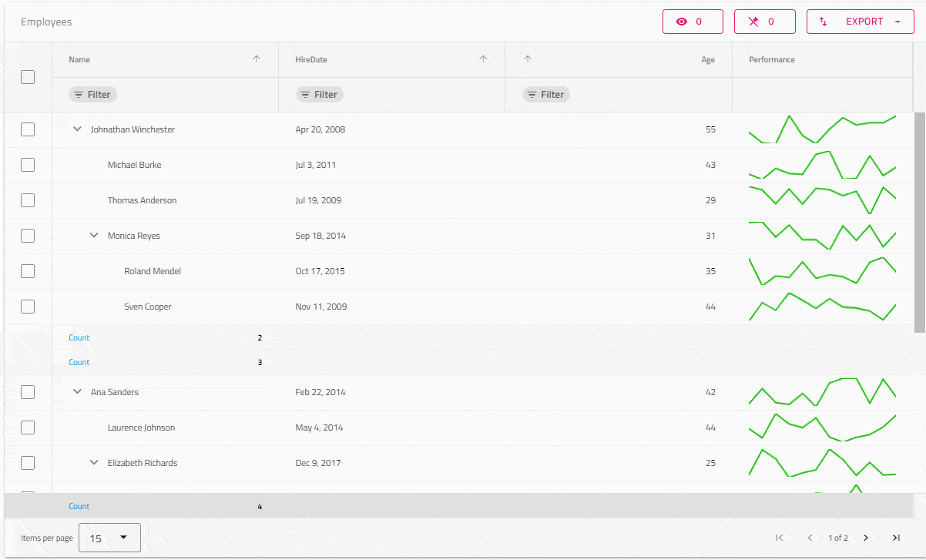The image size is (926, 560).
Task: Jump to last page icon
Action: 896,538
